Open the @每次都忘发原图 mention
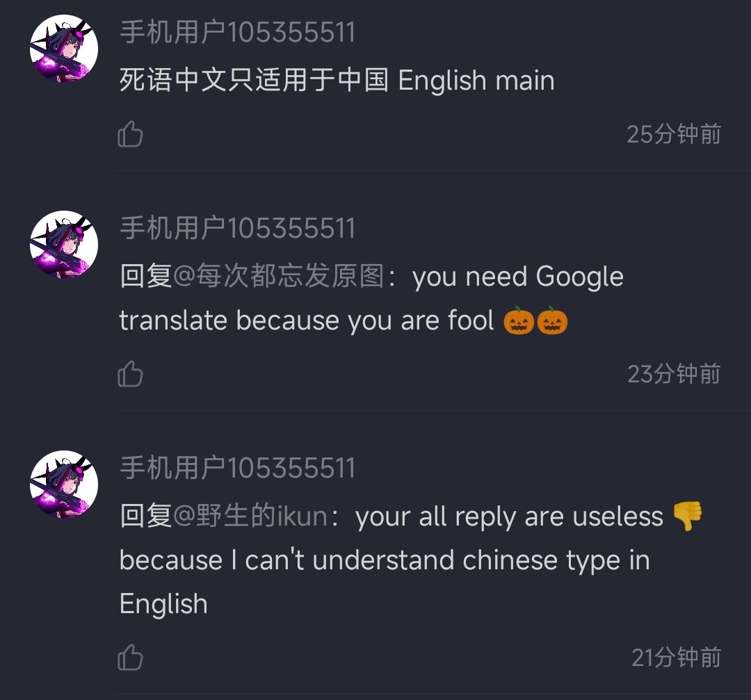This screenshot has height=700, width=751. coord(279,276)
